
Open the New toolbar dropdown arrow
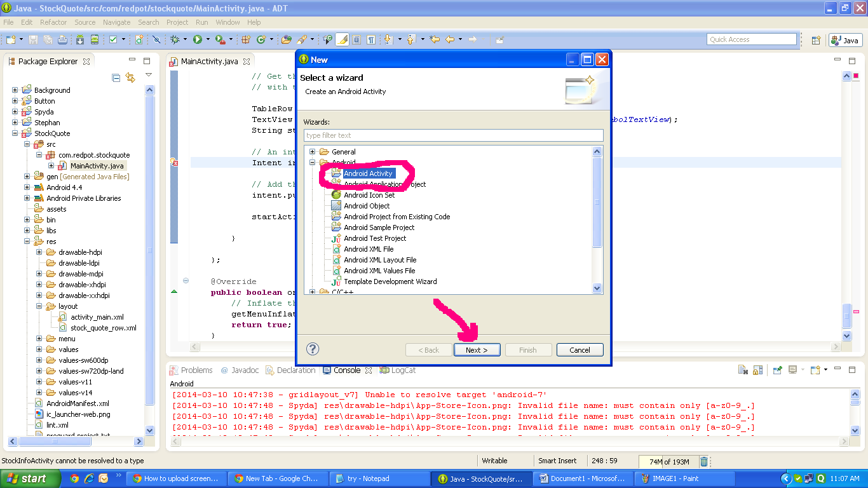coord(21,39)
